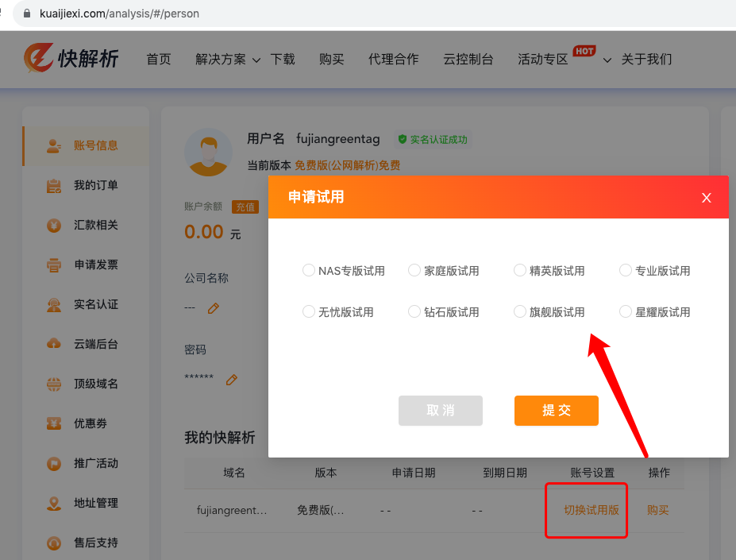Click the 云端后台 cloud icon
This screenshot has height=560, width=736.
click(54, 344)
